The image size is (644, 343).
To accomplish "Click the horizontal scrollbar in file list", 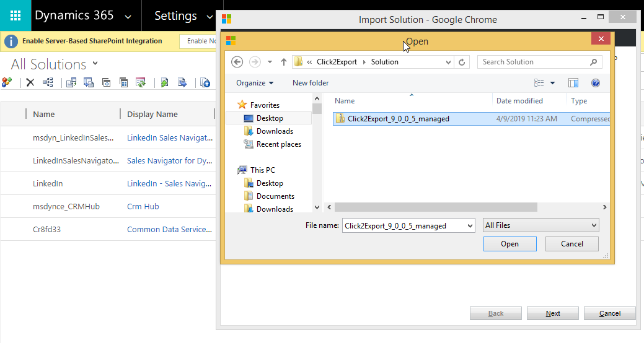I will [436, 207].
